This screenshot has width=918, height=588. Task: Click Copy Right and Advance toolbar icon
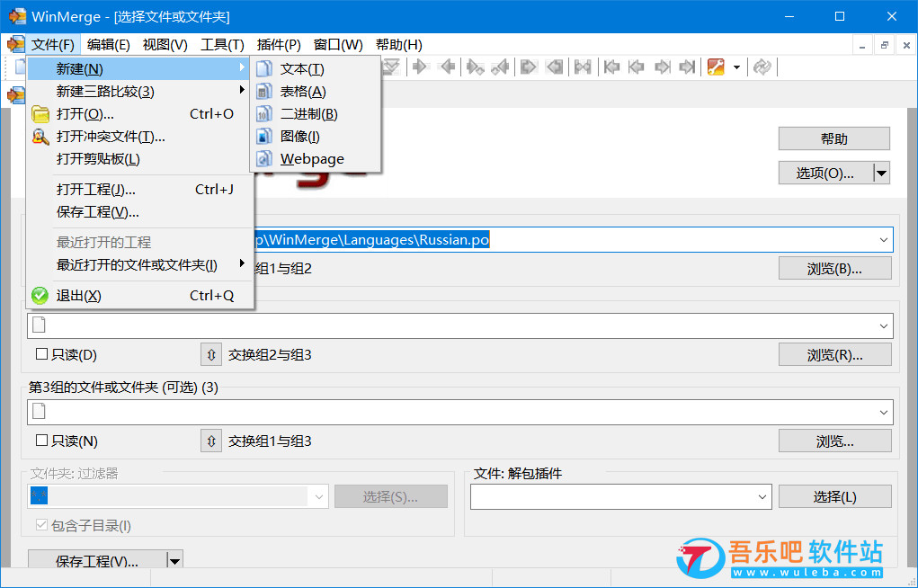(475, 67)
